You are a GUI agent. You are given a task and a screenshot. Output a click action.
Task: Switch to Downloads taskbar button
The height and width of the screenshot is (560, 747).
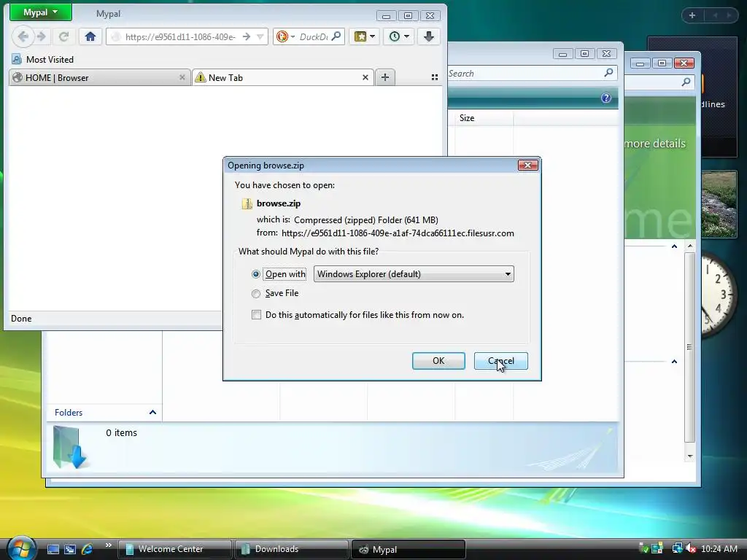click(x=291, y=549)
